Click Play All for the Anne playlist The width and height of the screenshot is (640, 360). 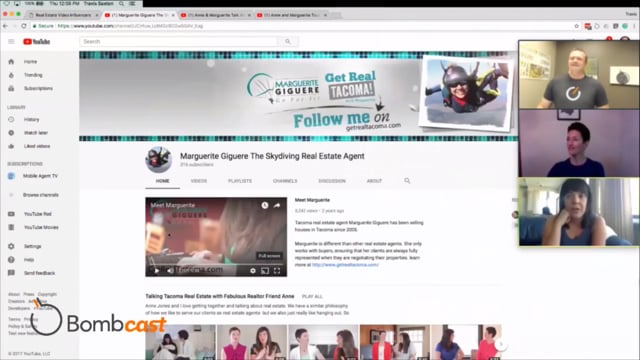(x=312, y=296)
